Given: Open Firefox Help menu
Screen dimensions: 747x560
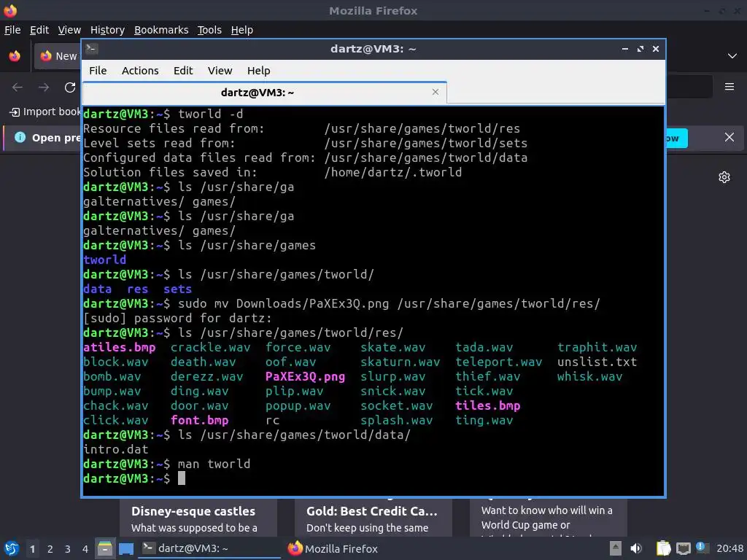Looking at the screenshot, I should pyautogui.click(x=242, y=30).
